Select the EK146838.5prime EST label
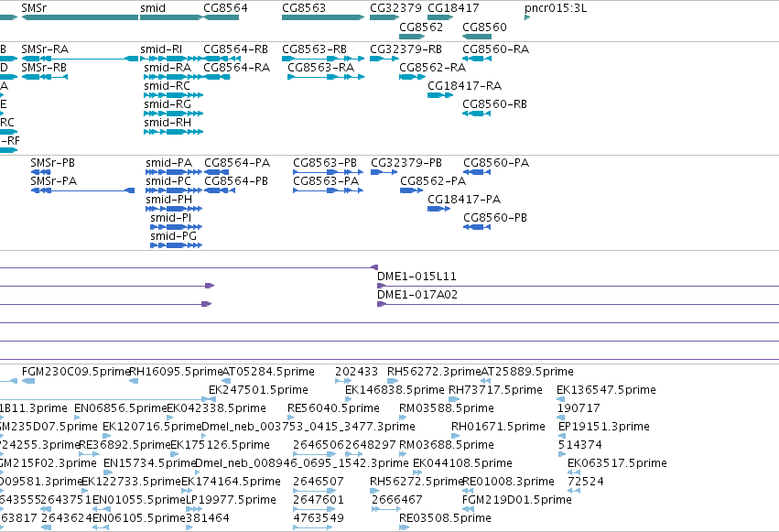This screenshot has height=532, width=779. click(395, 390)
